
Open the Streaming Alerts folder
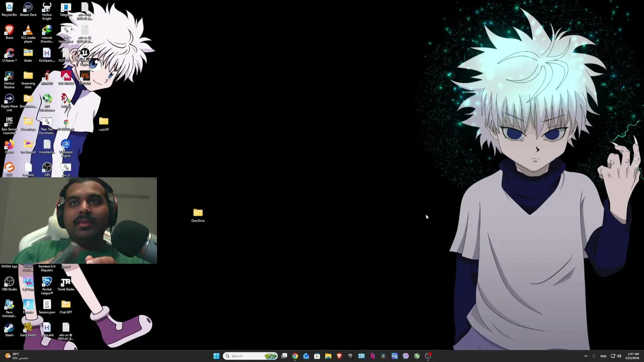(x=28, y=80)
